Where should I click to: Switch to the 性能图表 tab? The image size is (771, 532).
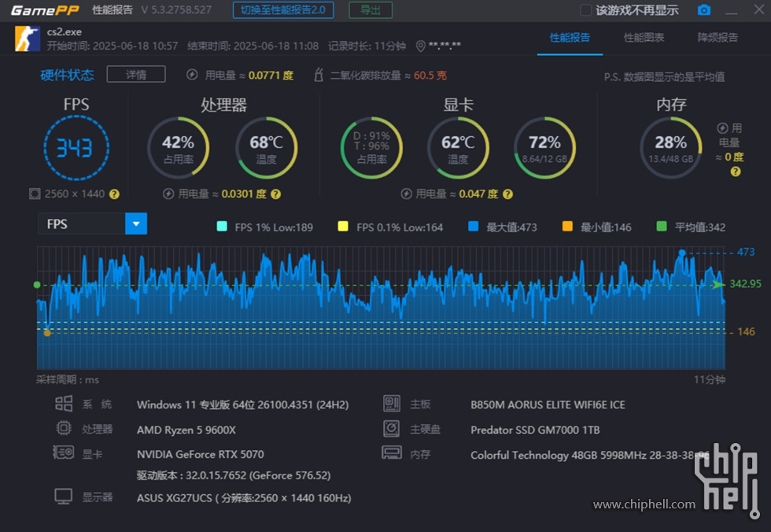pyautogui.click(x=644, y=37)
